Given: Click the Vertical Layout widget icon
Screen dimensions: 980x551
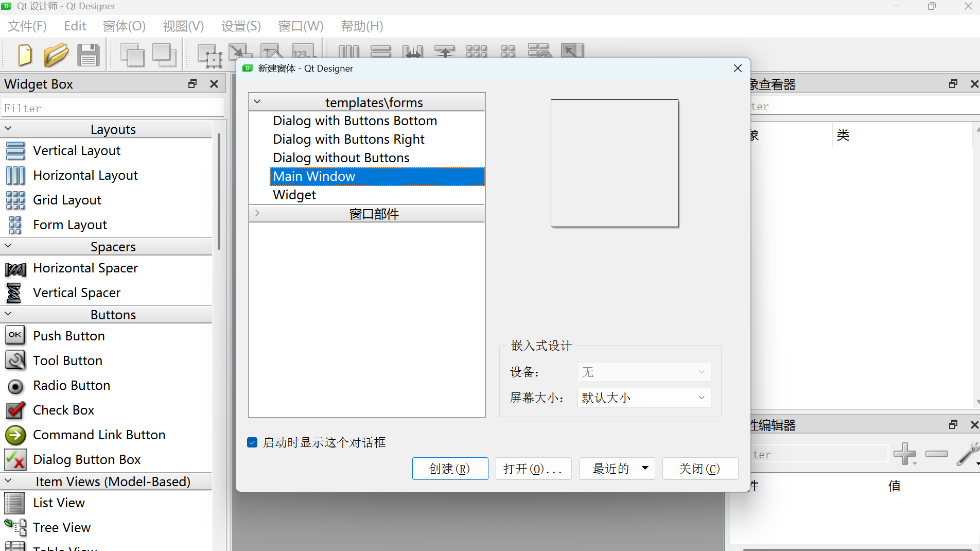Looking at the screenshot, I should tap(15, 151).
